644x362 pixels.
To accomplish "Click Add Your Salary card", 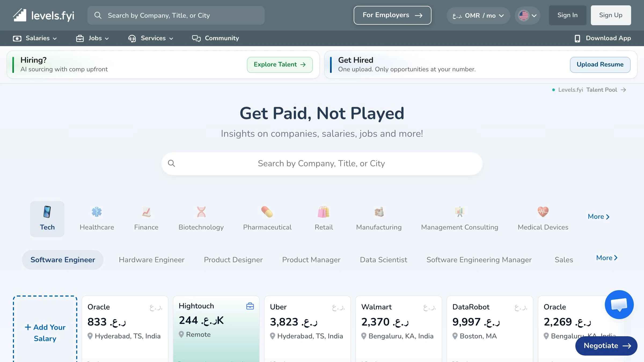I will coord(45,329).
